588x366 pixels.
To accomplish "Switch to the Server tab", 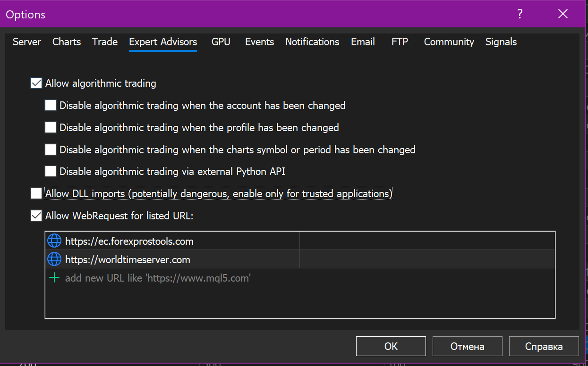I will [x=27, y=42].
